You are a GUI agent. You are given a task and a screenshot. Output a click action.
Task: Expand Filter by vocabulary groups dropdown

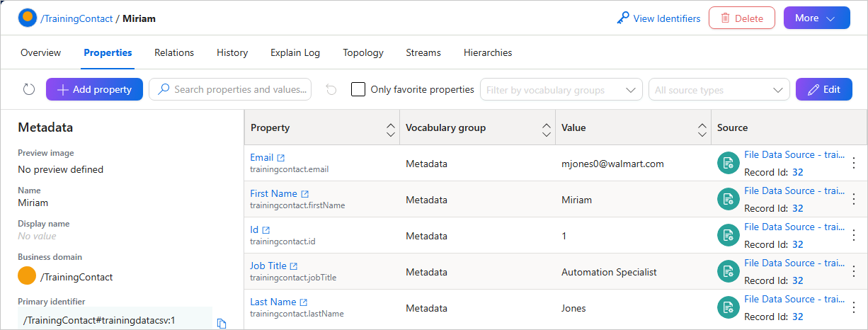tap(561, 89)
